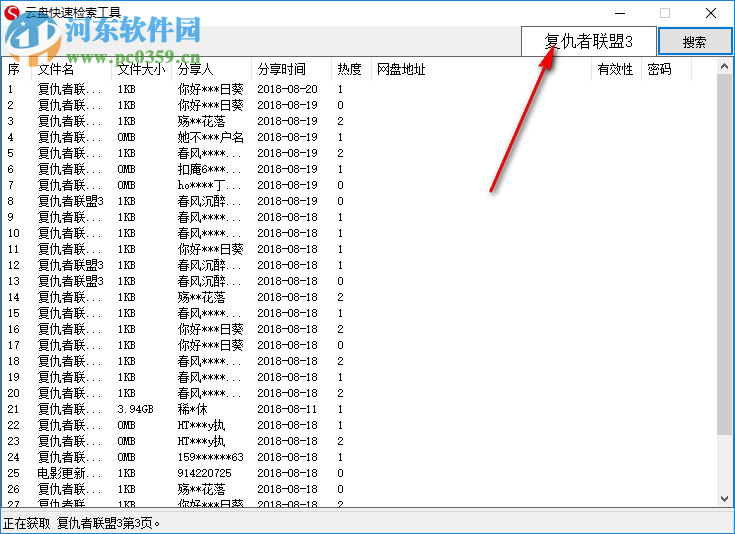Click the 0MB size in row 4
The width and height of the screenshot is (735, 534).
126,137
